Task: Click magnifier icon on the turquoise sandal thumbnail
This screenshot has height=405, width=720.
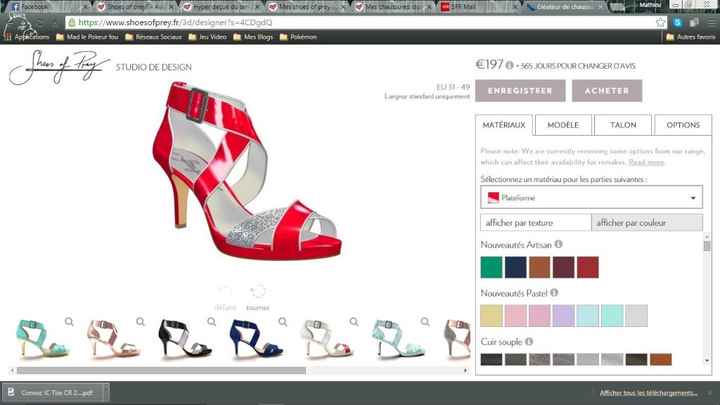Action: [x=69, y=322]
